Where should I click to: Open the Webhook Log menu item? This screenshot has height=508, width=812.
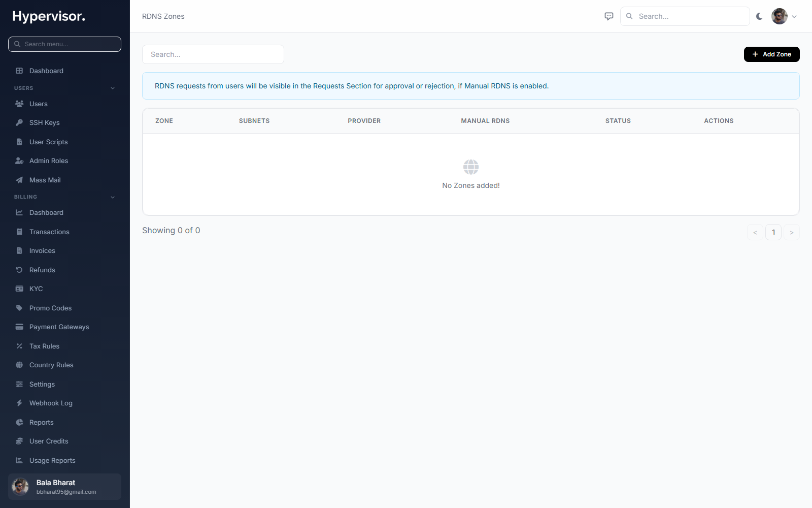64,403
